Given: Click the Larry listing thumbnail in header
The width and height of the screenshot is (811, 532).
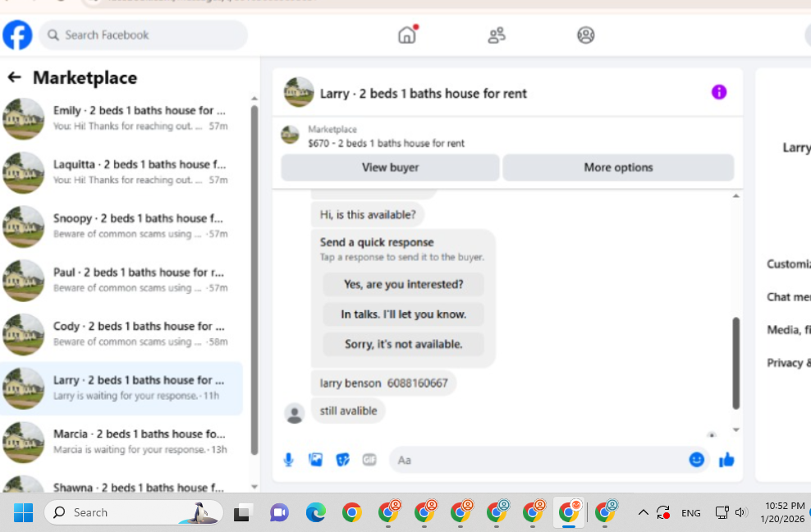Looking at the screenshot, I should pyautogui.click(x=299, y=92).
